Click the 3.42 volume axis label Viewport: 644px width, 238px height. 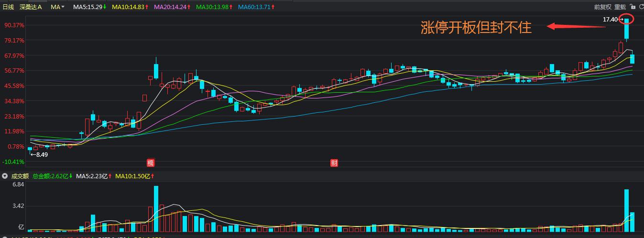(x=19, y=206)
